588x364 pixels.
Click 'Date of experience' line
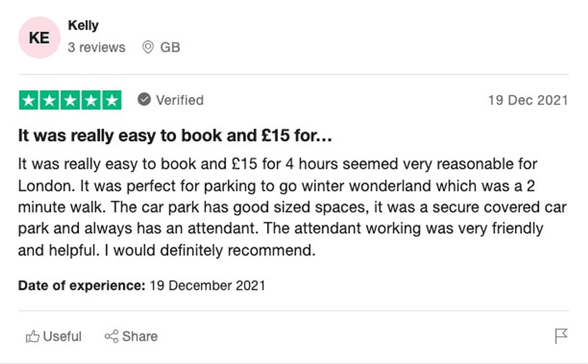point(142,285)
